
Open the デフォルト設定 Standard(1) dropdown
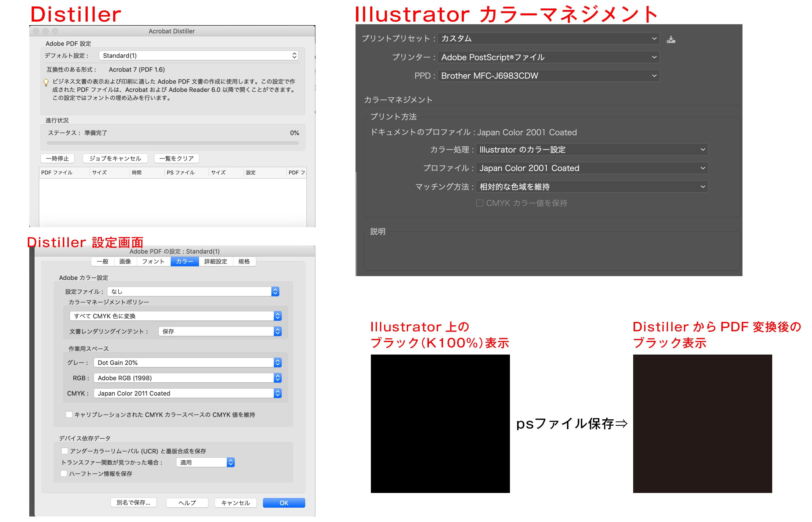198,56
